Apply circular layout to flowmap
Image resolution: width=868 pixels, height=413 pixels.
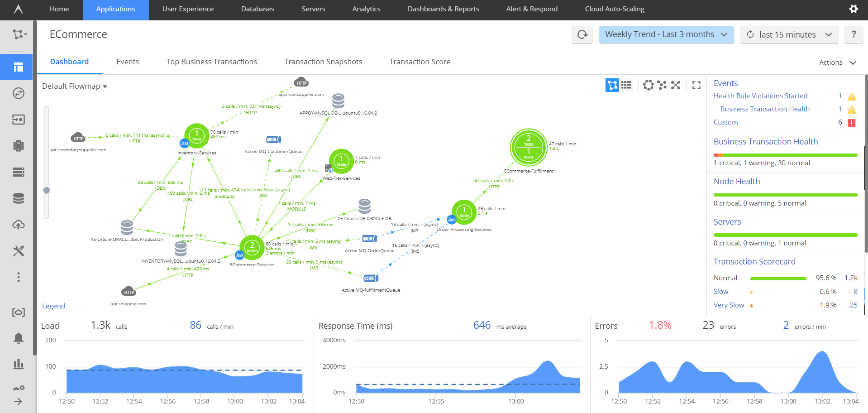(648, 85)
